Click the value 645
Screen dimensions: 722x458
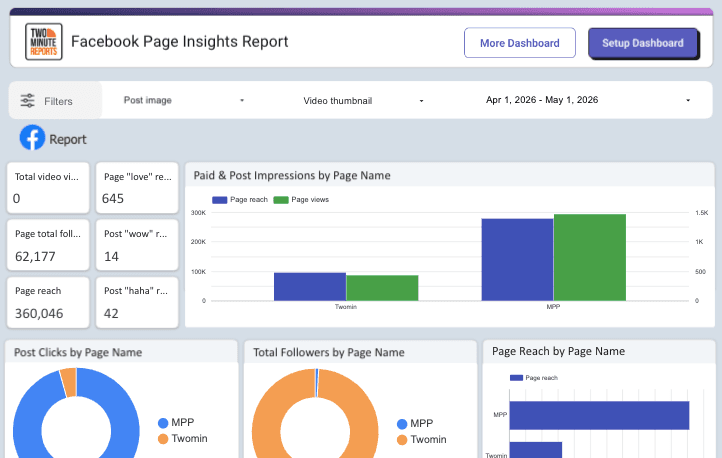point(113,198)
